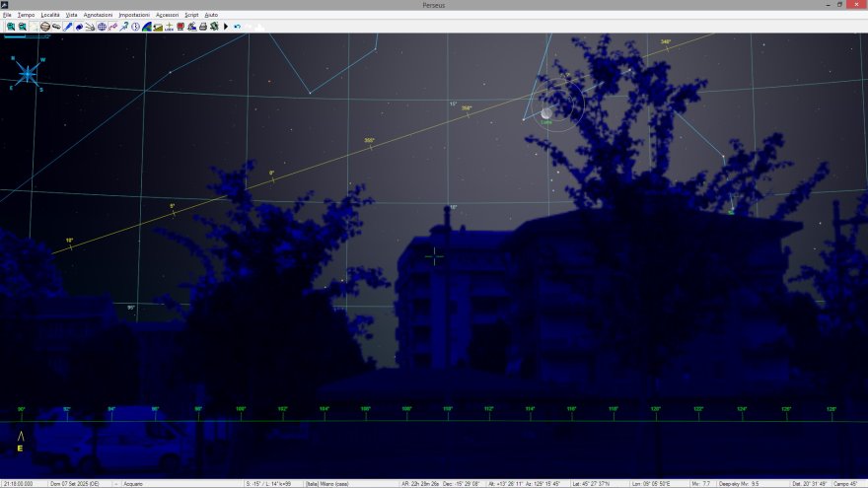Click the clock time toolbar icon
This screenshot has height=488, width=868.
135,27
